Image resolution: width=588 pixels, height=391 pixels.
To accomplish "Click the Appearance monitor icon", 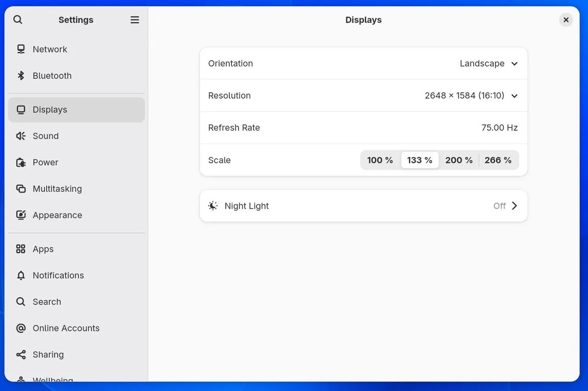I will (21, 215).
